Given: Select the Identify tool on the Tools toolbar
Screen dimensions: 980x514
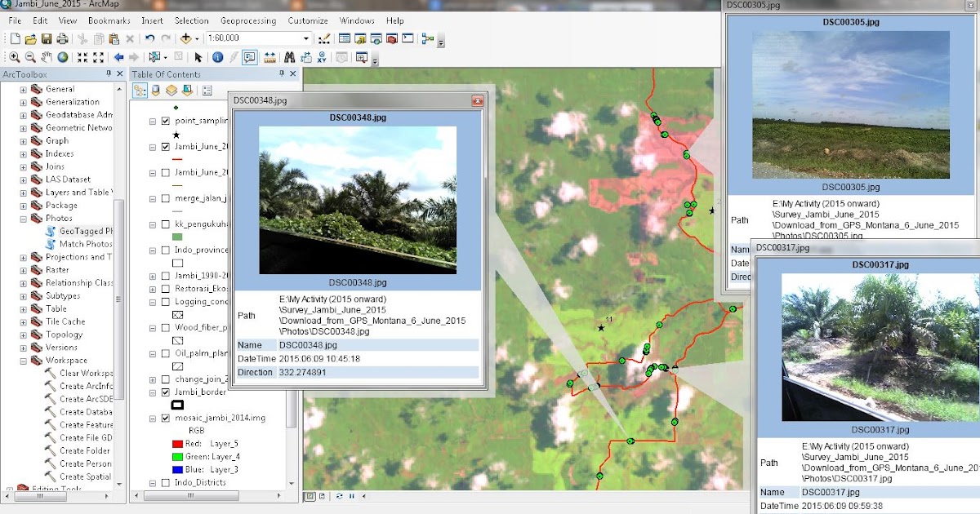Looking at the screenshot, I should coord(217,57).
